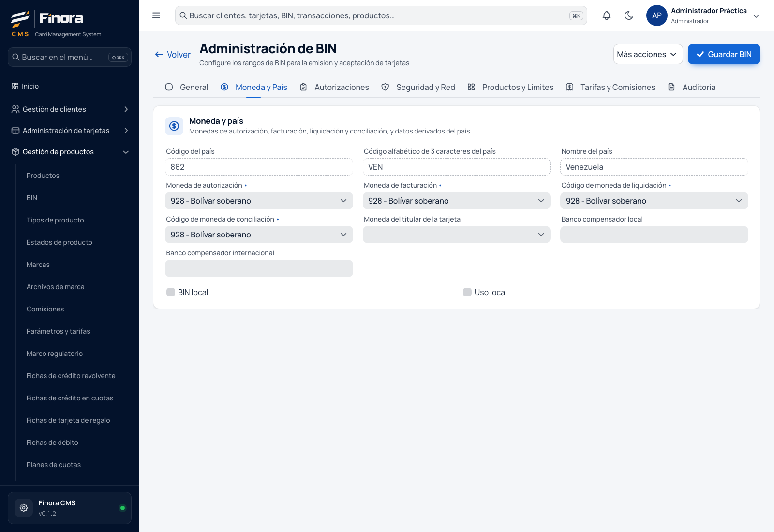The image size is (774, 532).
Task: Switch to the General tab
Action: click(x=187, y=87)
